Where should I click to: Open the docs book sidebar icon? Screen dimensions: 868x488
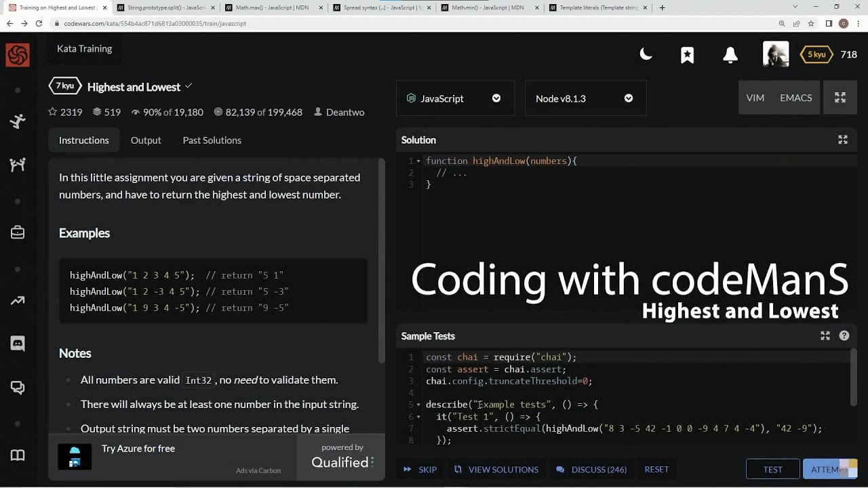click(x=18, y=455)
